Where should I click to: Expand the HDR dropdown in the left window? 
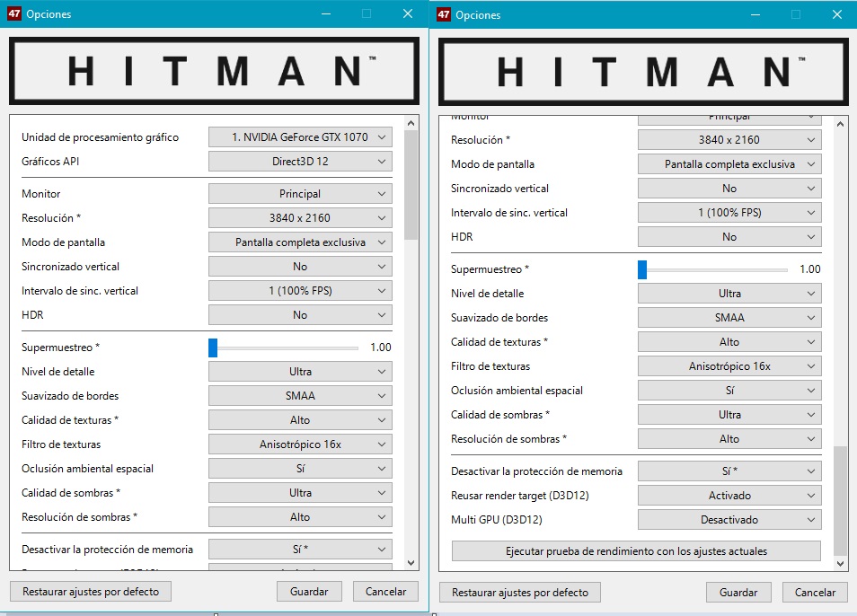(x=300, y=314)
